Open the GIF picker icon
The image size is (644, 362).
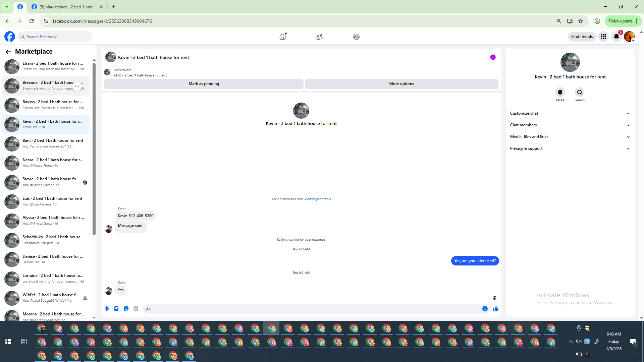point(136,309)
